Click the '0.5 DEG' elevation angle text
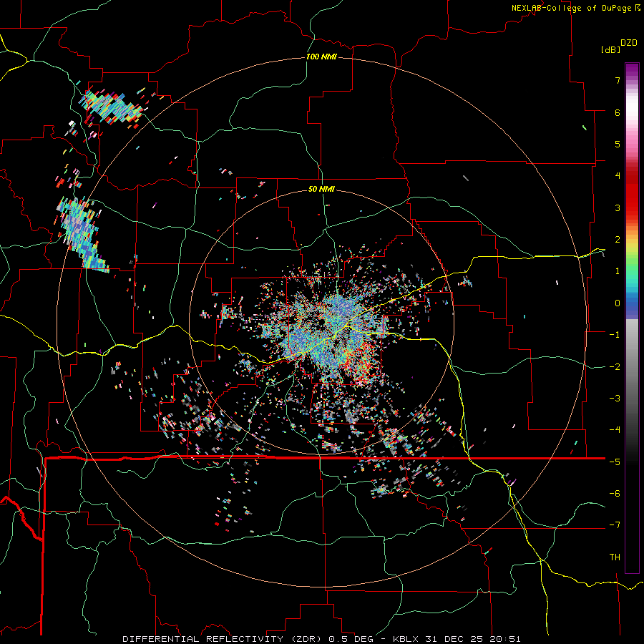The image size is (644, 644). 351,639
